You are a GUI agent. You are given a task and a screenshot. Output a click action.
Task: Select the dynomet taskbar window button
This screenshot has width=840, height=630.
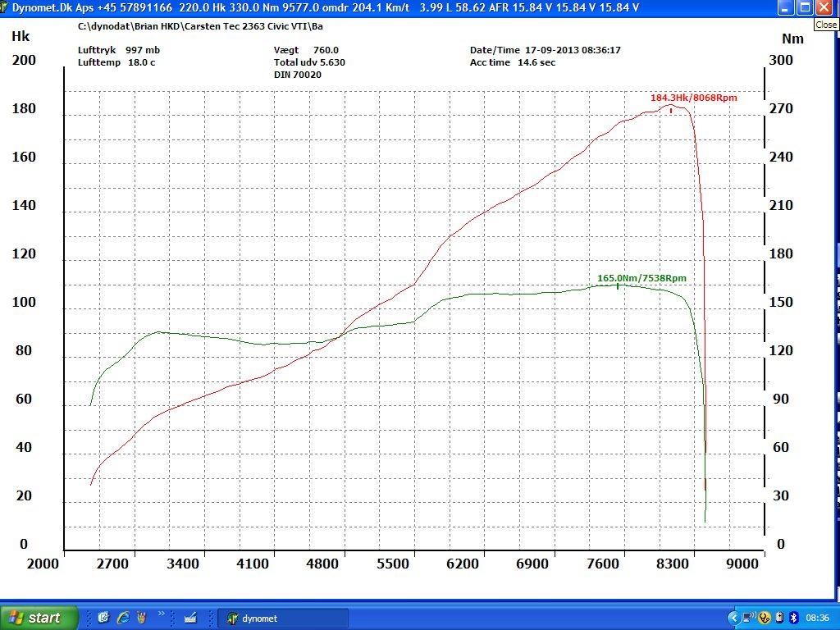pyautogui.click(x=283, y=618)
